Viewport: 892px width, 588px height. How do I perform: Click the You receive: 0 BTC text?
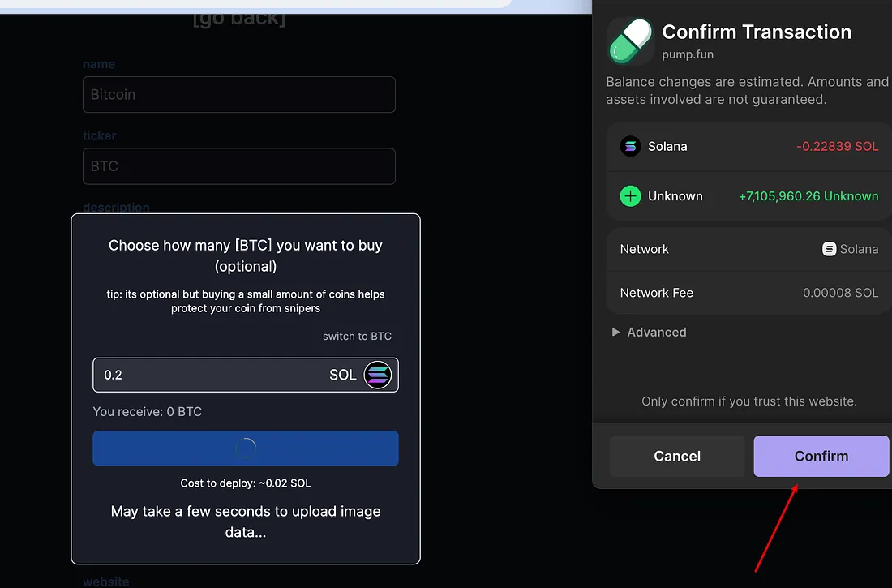tap(148, 411)
